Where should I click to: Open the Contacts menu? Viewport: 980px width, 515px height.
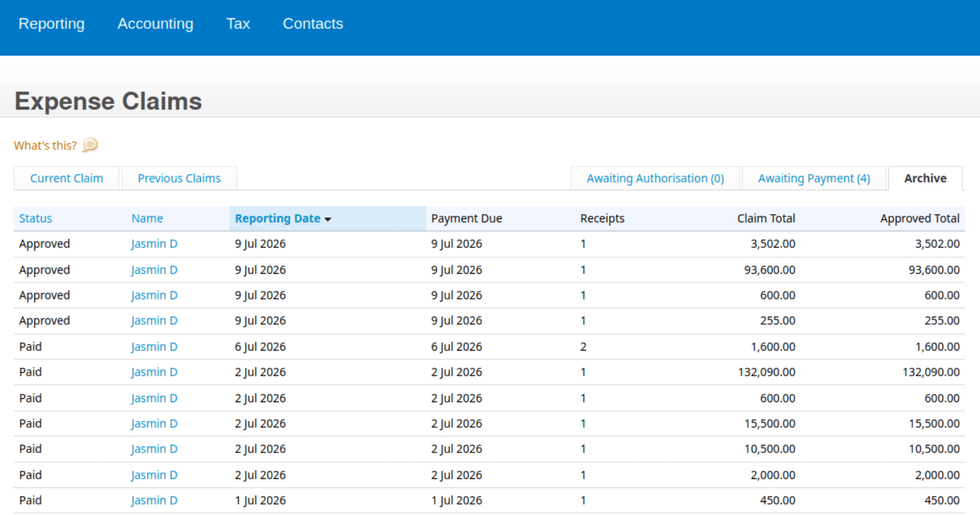point(313,24)
